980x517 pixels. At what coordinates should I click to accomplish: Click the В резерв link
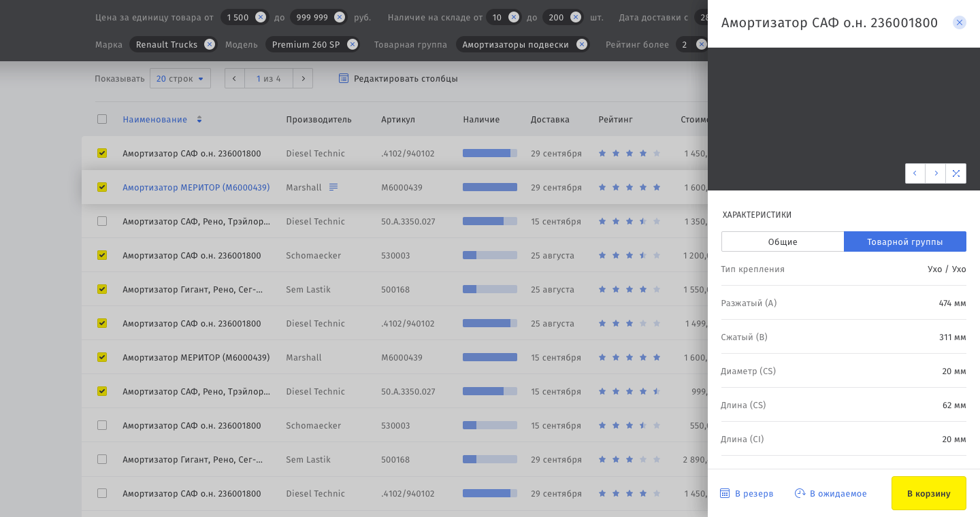pyautogui.click(x=754, y=493)
